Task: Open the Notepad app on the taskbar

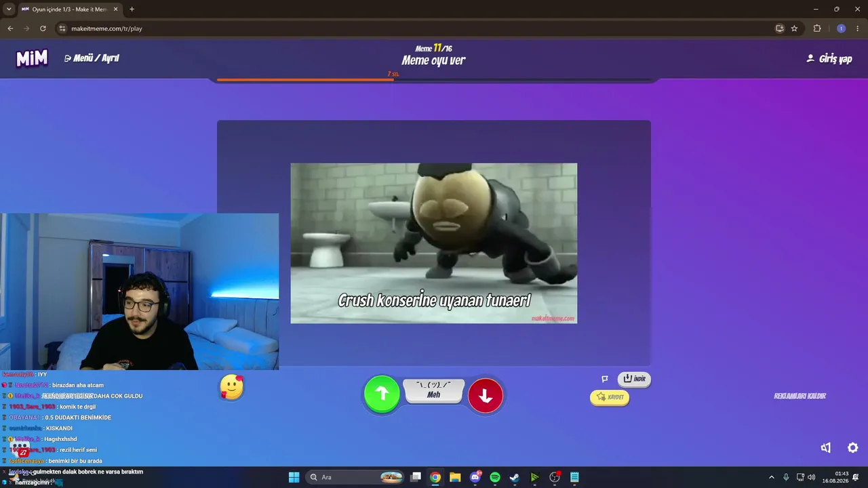Action: (574, 477)
